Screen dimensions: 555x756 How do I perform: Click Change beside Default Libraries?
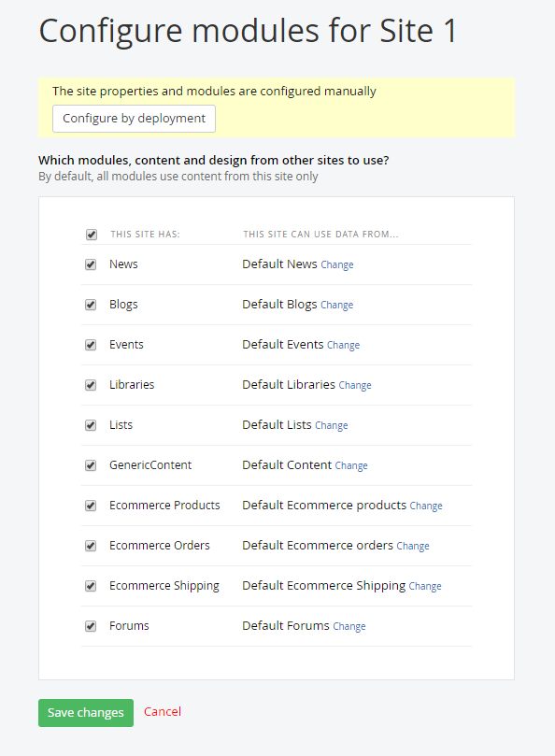tap(355, 385)
